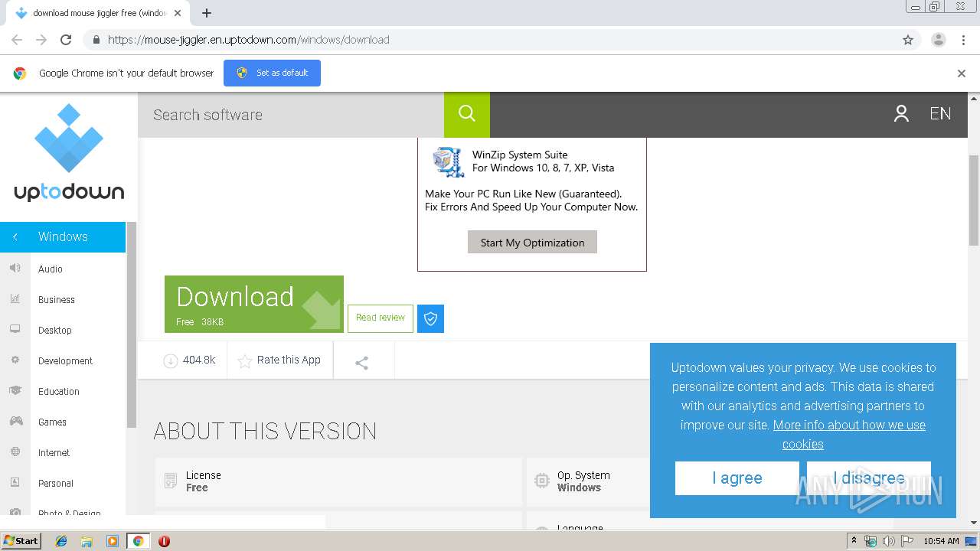Click the page vertical scrollbar thumb
980x551 pixels.
pyautogui.click(x=974, y=199)
